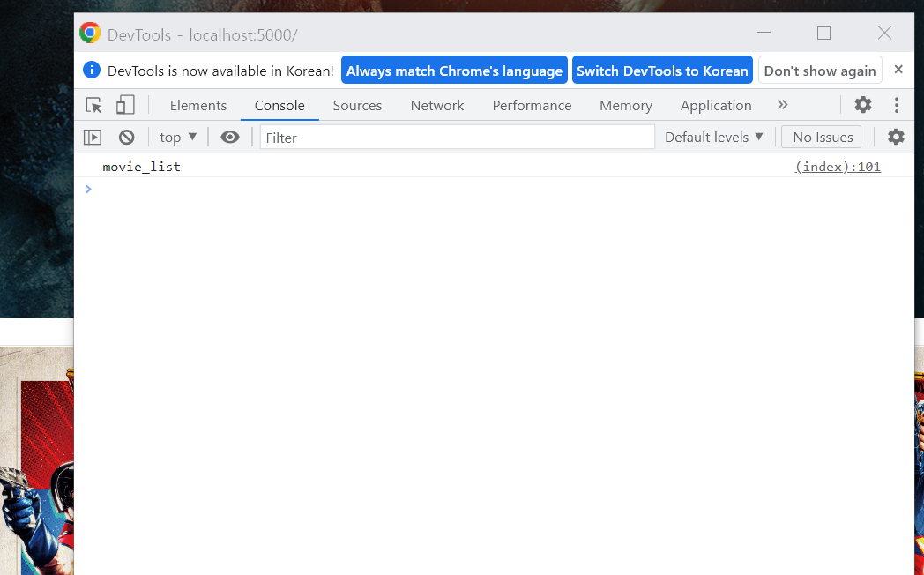Open the (index):101 source link
The image size is (924, 575).
838,167
